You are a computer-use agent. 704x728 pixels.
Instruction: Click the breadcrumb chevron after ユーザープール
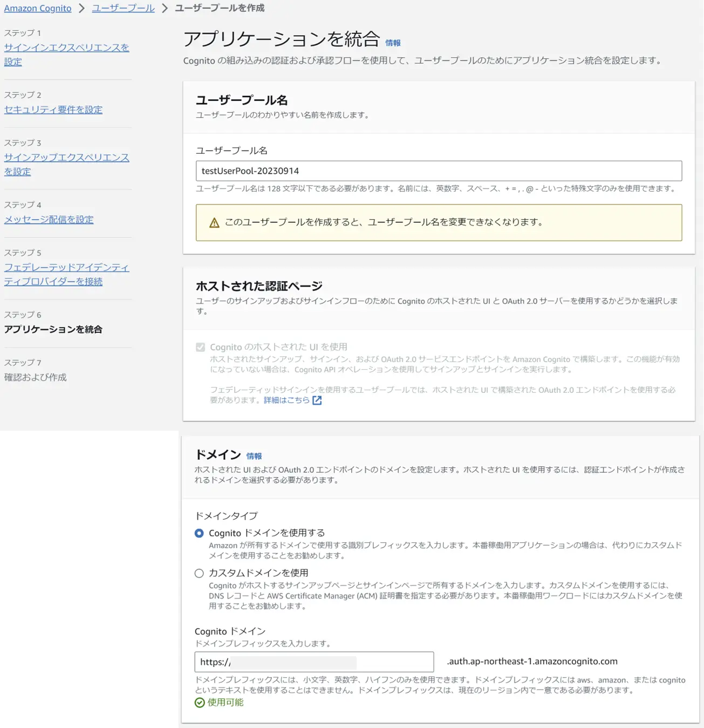pos(165,8)
